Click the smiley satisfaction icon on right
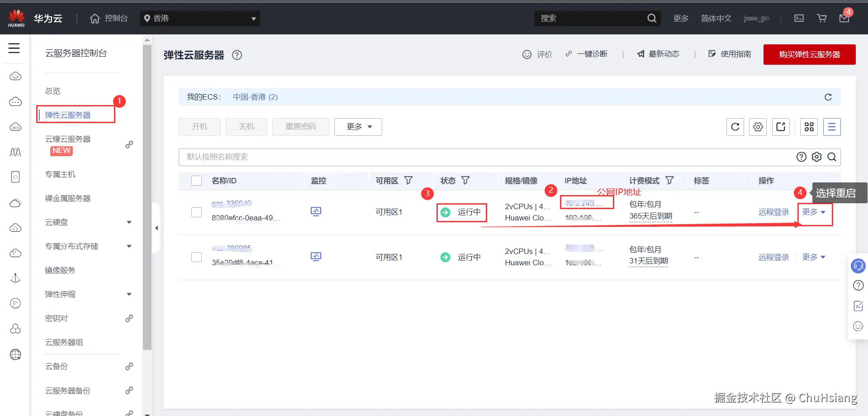 (858, 326)
